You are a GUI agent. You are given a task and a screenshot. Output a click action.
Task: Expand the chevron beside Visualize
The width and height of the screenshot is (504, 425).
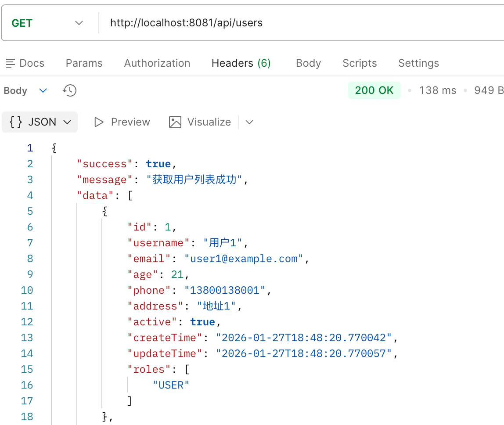tap(249, 122)
